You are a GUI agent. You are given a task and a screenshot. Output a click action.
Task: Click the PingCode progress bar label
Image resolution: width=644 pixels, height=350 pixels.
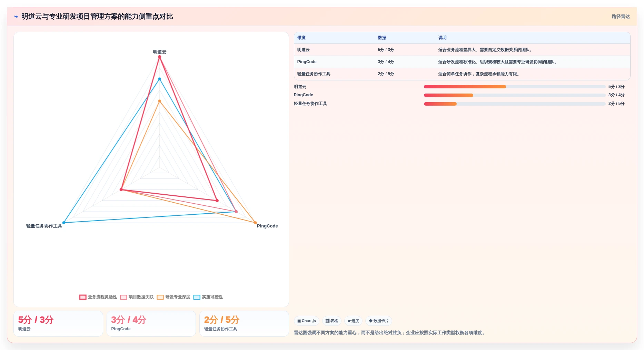304,95
